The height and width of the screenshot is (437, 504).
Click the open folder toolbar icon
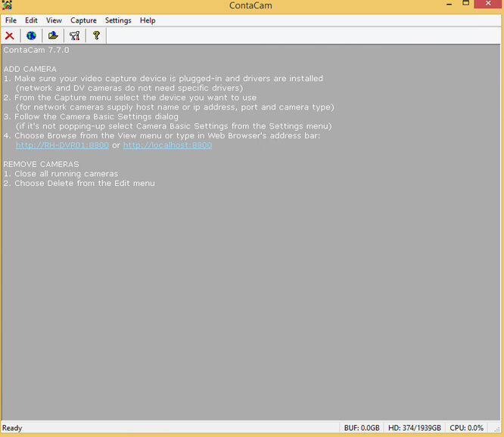[53, 36]
